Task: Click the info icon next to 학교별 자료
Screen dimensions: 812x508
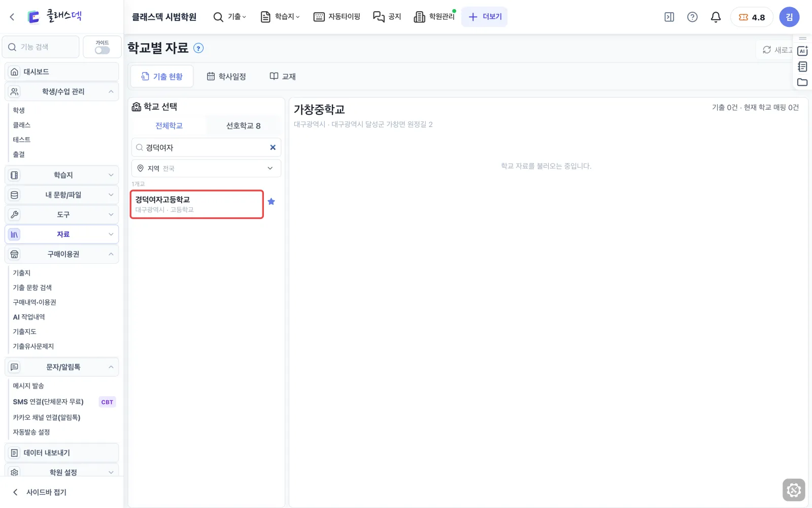Action: (199, 48)
